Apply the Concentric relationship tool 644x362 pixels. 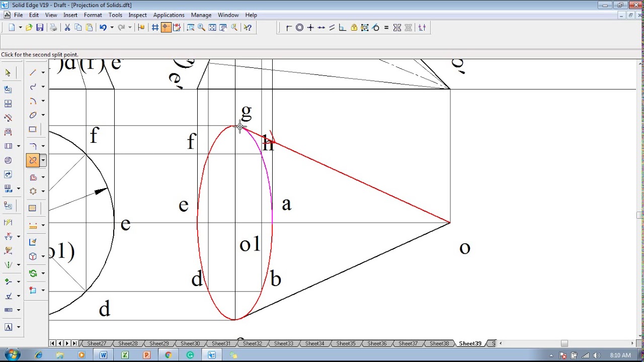(299, 28)
